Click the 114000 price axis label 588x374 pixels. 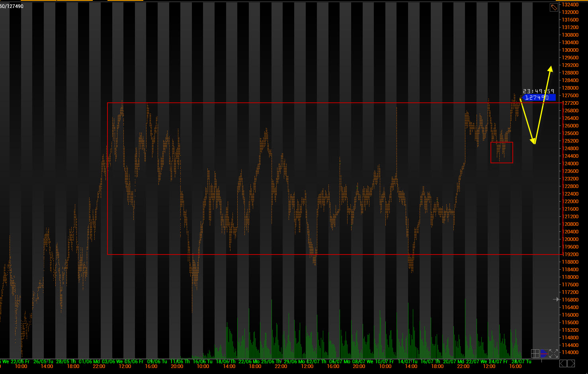click(570, 353)
